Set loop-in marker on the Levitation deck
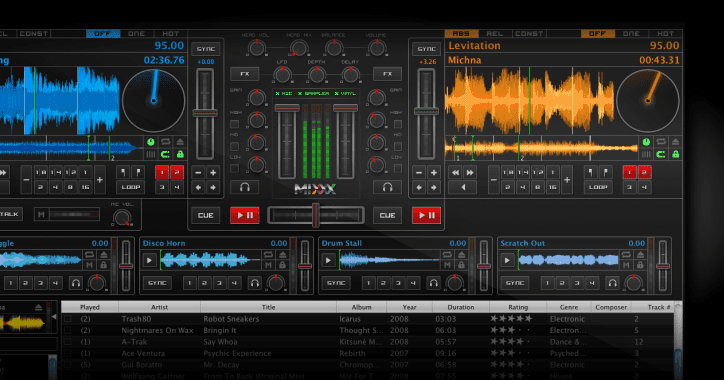The height and width of the screenshot is (380, 724). [591, 172]
